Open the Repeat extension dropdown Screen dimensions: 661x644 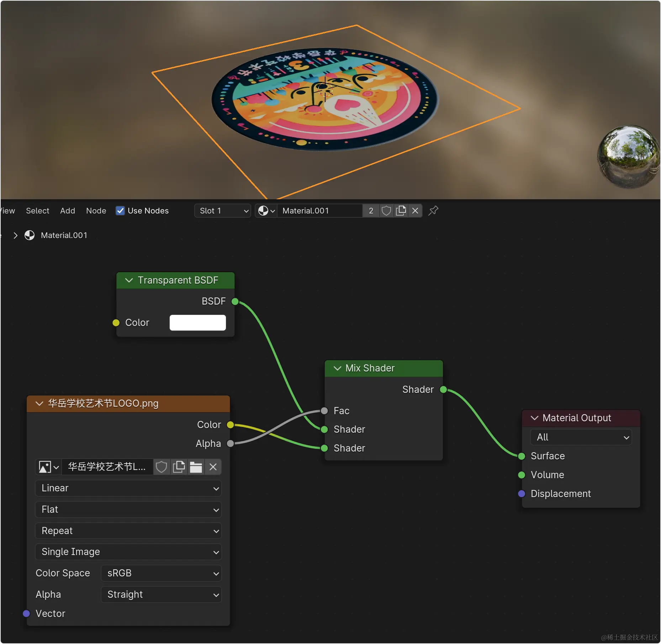click(128, 531)
